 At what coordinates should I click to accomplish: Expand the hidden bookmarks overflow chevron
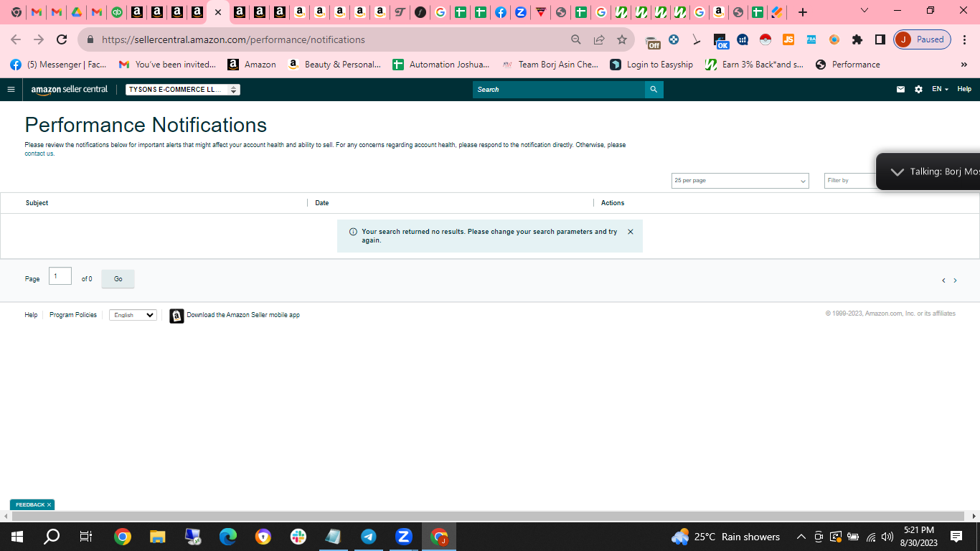[x=964, y=65]
